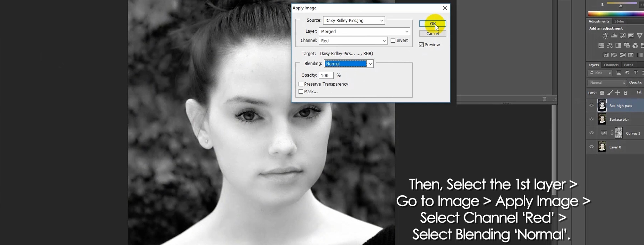644x245 pixels.
Task: Open the Layer dropdown showing Merged
Action: 364,32
